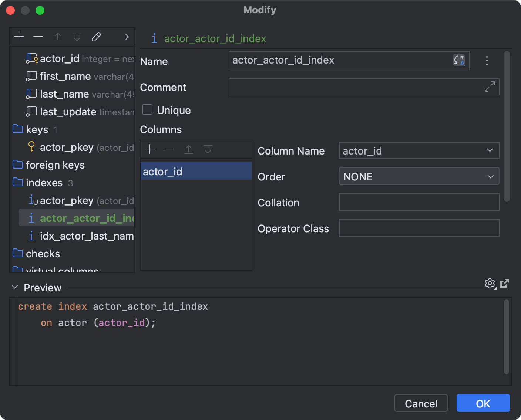Add a column using the plus icon in Columns

[150, 149]
